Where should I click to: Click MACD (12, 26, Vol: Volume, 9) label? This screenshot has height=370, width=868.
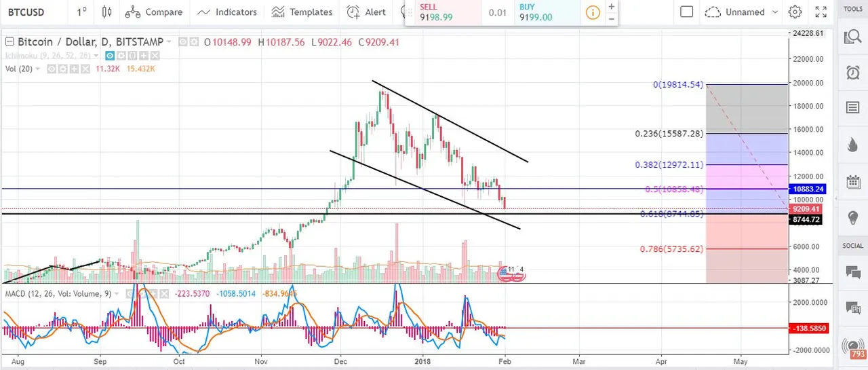coord(58,293)
